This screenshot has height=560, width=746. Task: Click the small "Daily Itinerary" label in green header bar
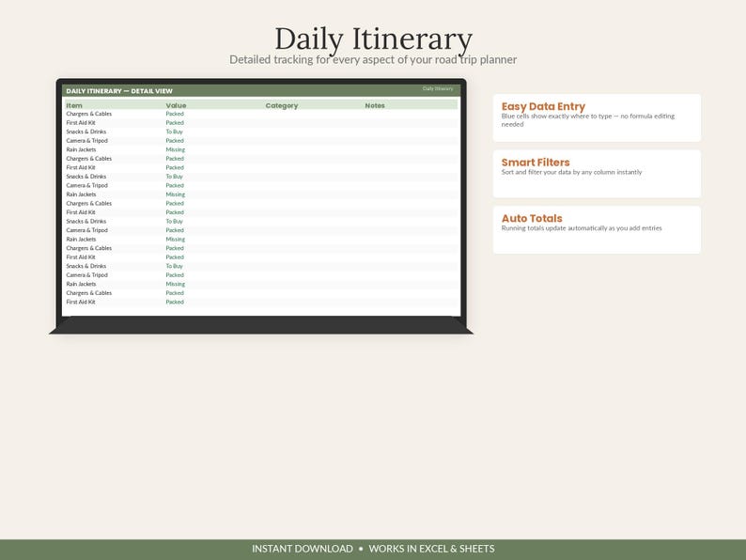(438, 88)
